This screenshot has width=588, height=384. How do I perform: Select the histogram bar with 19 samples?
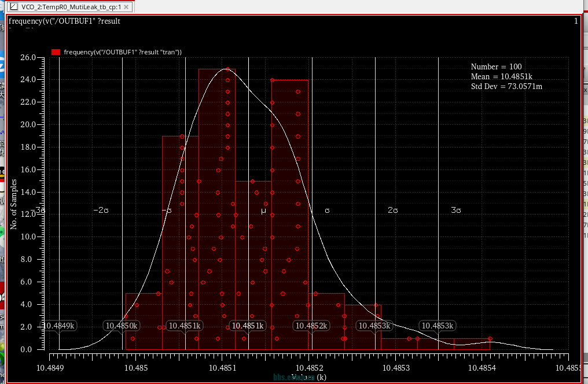181,243
